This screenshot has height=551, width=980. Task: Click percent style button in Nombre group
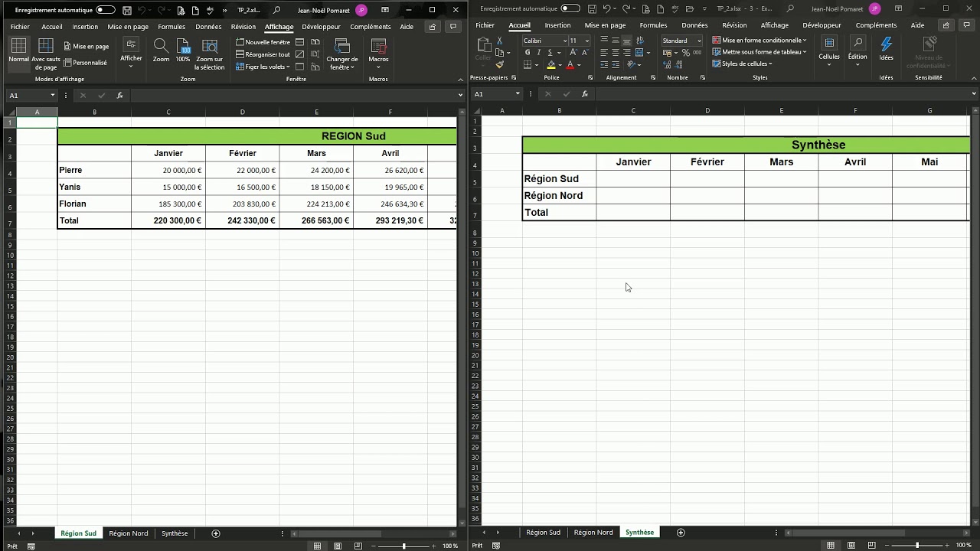(x=685, y=53)
